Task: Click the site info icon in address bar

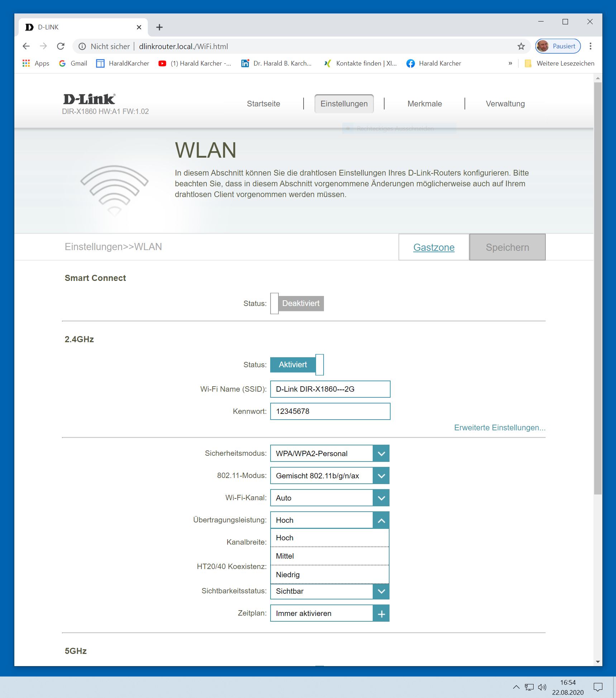Action: (x=82, y=46)
